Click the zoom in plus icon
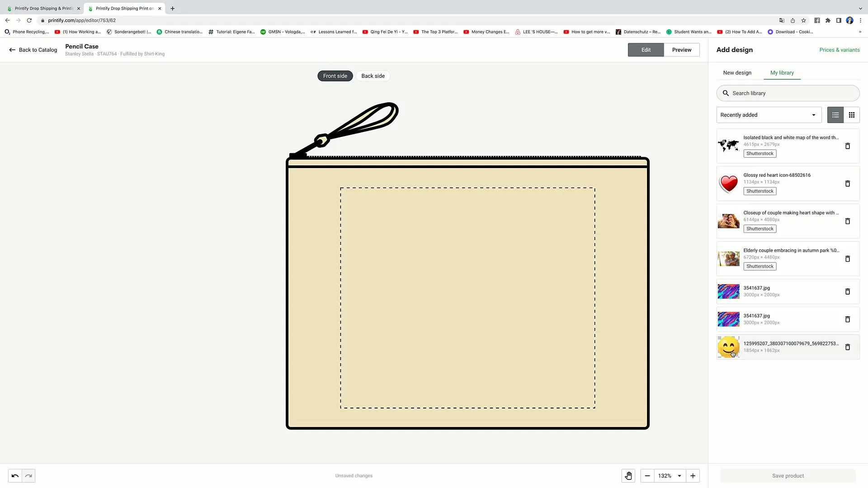Screen dimensions: 868x488 693,475
